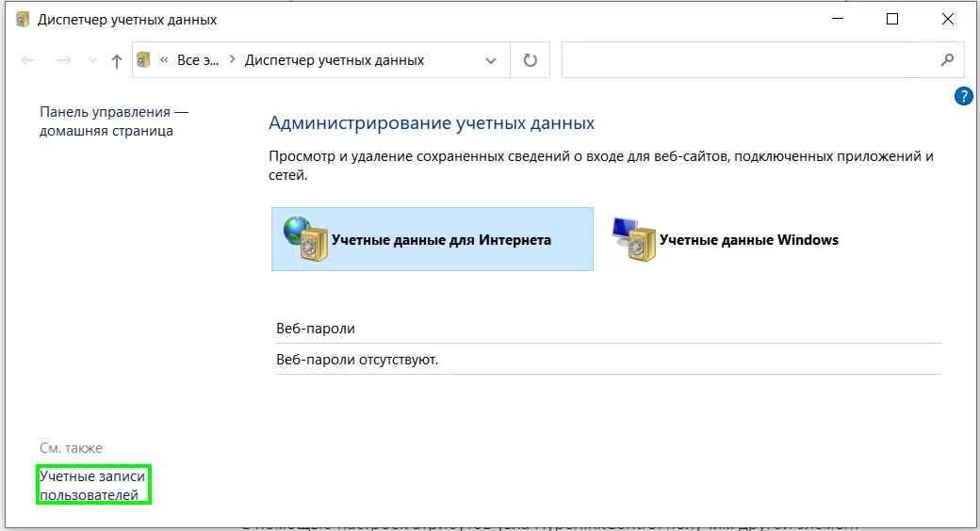Expand the breadcrumb overflow chevrons
980x531 pixels.
click(164, 60)
